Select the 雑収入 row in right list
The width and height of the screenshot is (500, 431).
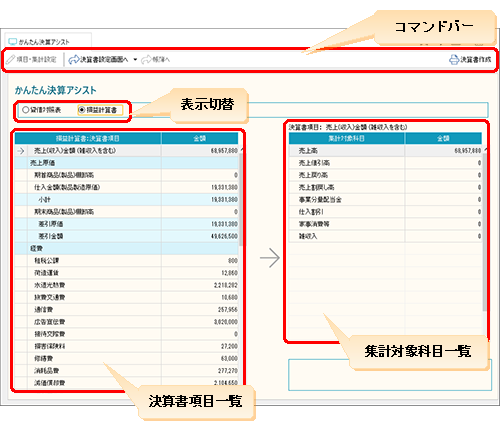click(x=385, y=236)
